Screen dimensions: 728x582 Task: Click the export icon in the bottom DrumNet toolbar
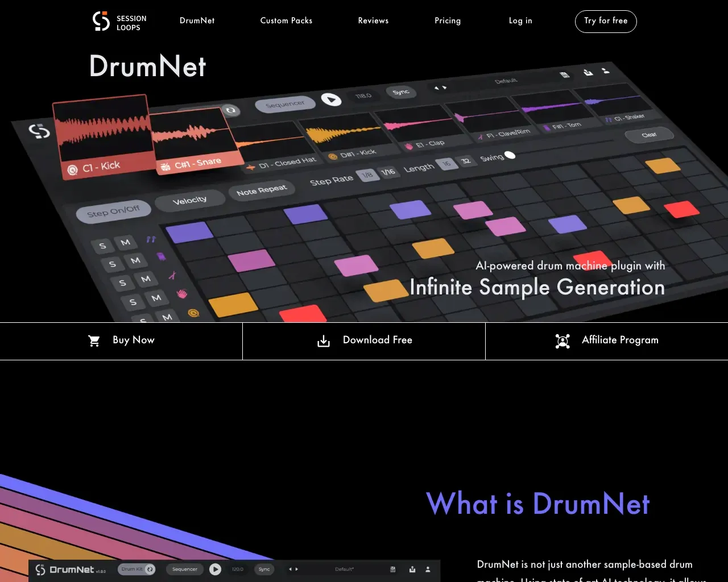pyautogui.click(x=412, y=569)
